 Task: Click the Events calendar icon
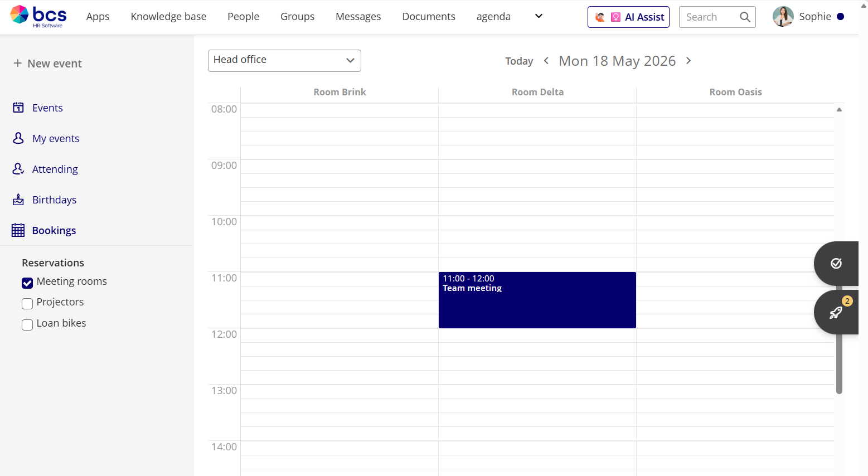[18, 108]
